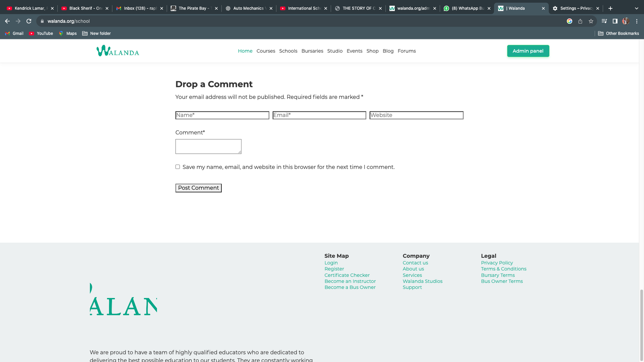
Task: Click the browser back arrow
Action: coord(7,21)
